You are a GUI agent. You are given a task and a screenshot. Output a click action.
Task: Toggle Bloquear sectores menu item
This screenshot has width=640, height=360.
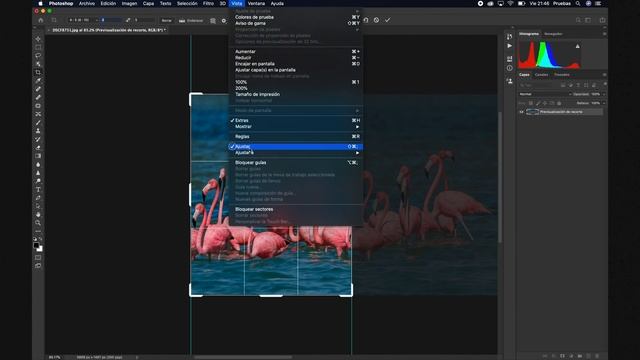point(296,209)
